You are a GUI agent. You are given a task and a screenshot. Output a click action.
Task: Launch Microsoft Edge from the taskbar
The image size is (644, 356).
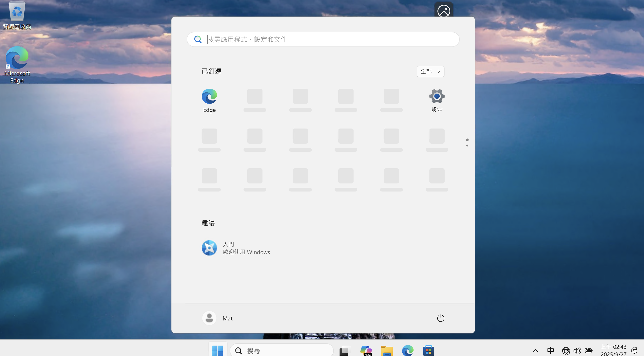408,350
